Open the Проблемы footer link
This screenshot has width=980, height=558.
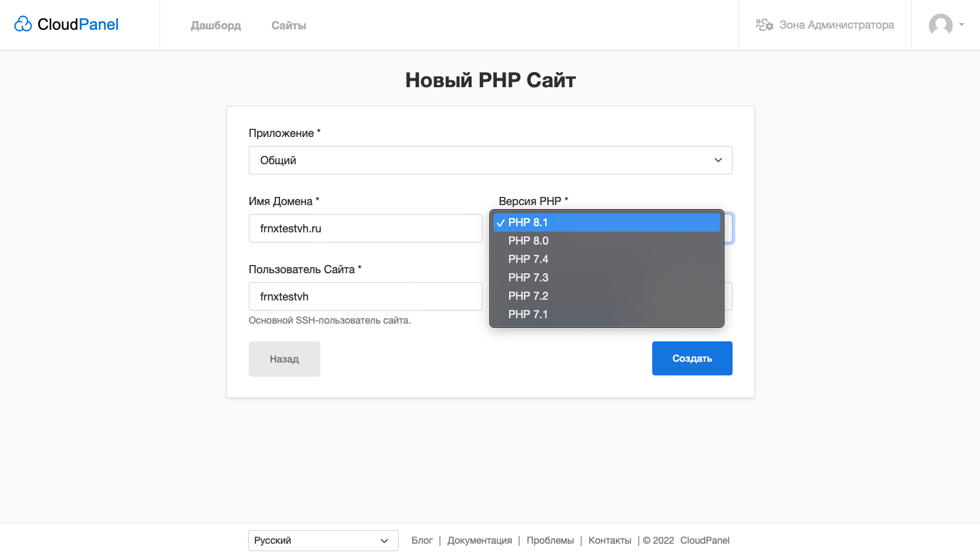click(550, 540)
